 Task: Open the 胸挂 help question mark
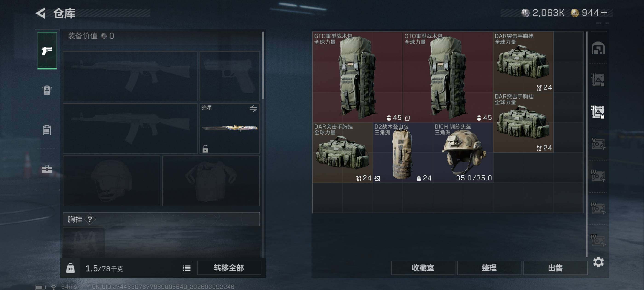(90, 219)
